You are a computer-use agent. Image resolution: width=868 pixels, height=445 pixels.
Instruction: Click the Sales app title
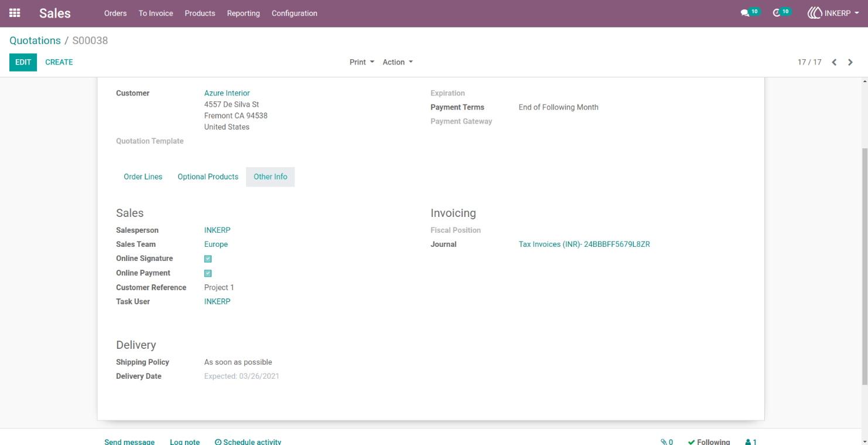tap(55, 13)
